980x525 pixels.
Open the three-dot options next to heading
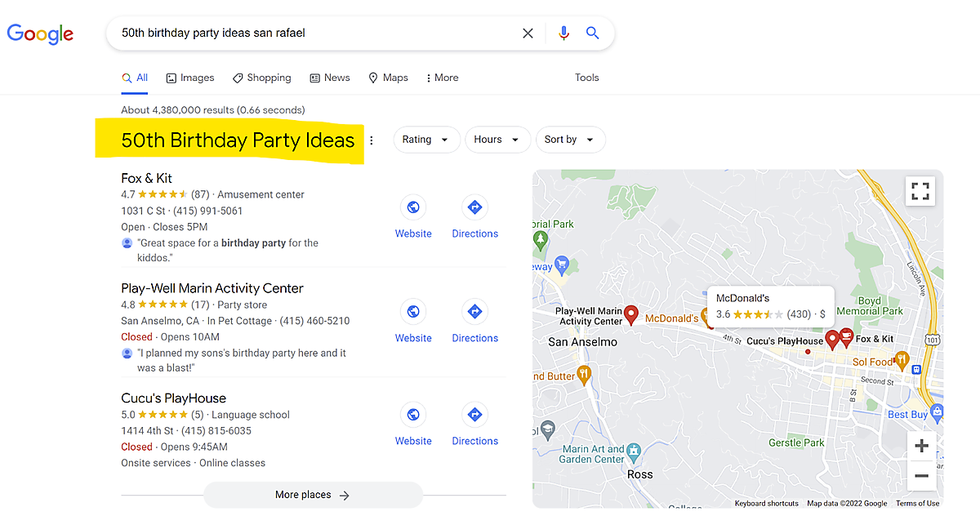point(372,140)
